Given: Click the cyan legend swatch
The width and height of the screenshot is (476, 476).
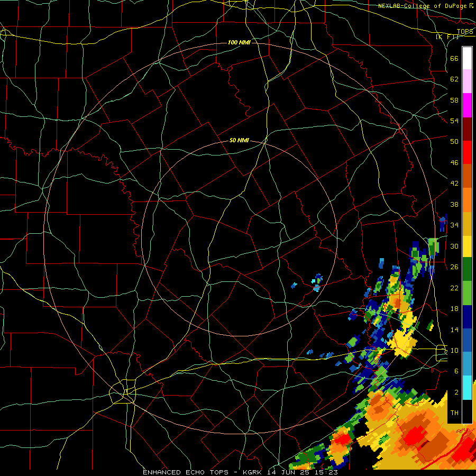Looking at the screenshot, I should [467, 388].
